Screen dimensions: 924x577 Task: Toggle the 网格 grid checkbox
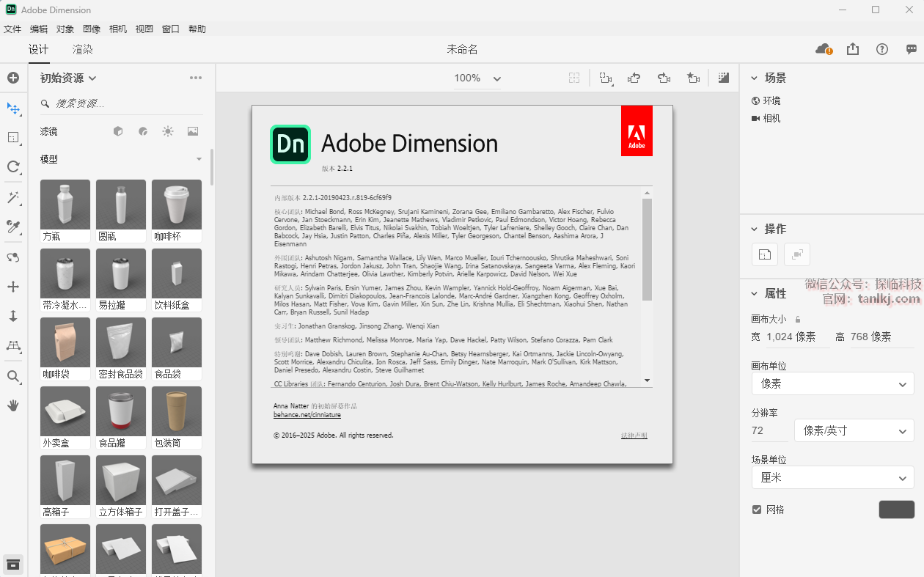pyautogui.click(x=757, y=510)
